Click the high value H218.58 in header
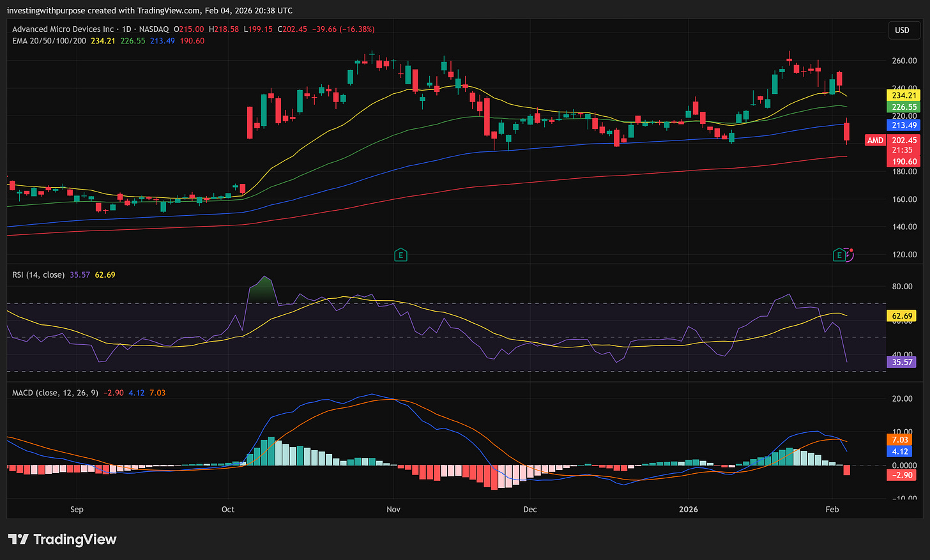930x560 pixels. click(224, 29)
